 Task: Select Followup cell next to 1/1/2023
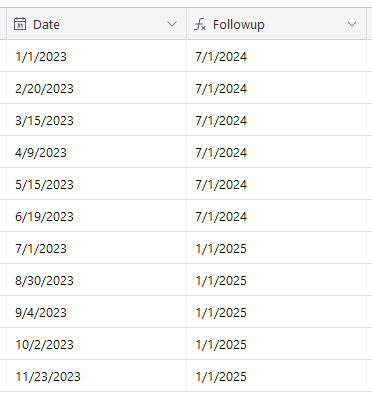coord(276,56)
